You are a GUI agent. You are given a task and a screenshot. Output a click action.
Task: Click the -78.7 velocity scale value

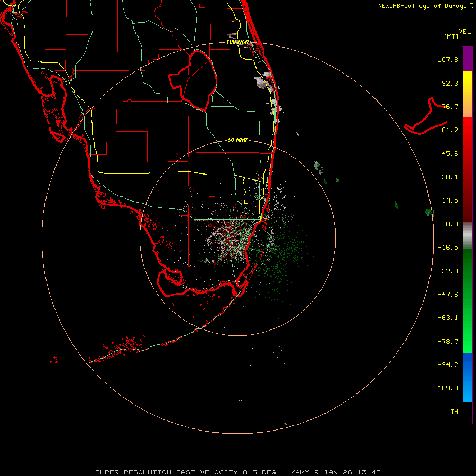coord(448,342)
